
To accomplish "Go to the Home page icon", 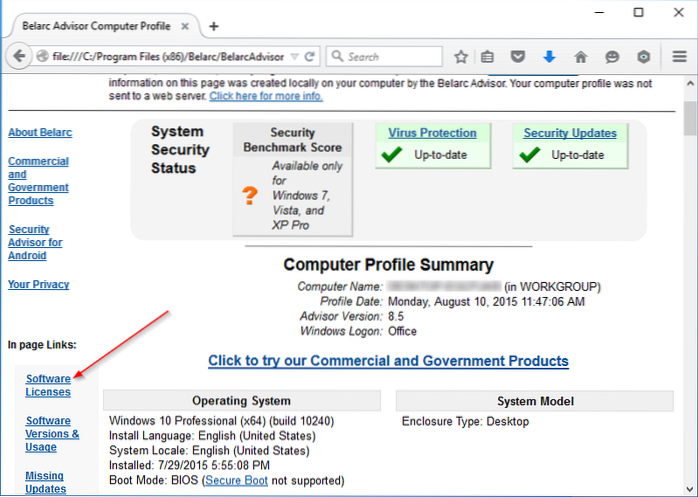I will coord(580,57).
